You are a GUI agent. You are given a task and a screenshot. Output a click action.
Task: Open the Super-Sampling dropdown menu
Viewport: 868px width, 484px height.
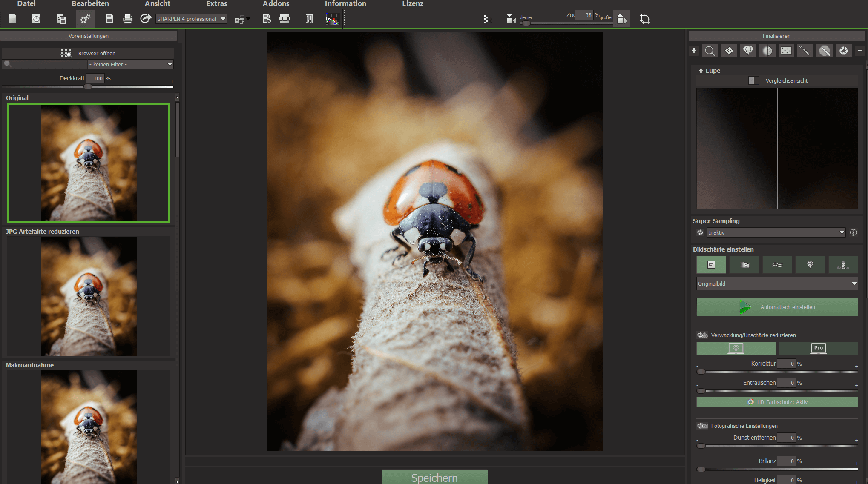click(842, 232)
